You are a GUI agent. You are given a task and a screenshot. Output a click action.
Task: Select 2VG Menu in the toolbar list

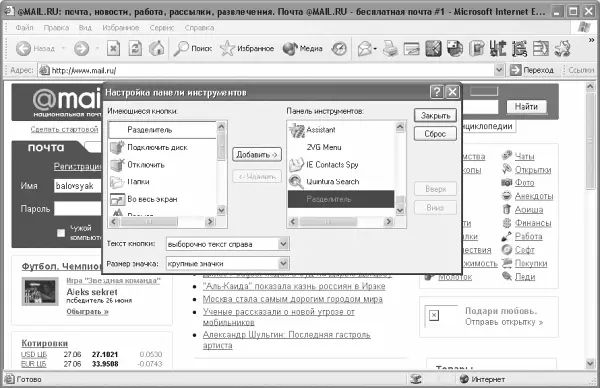tap(341, 147)
